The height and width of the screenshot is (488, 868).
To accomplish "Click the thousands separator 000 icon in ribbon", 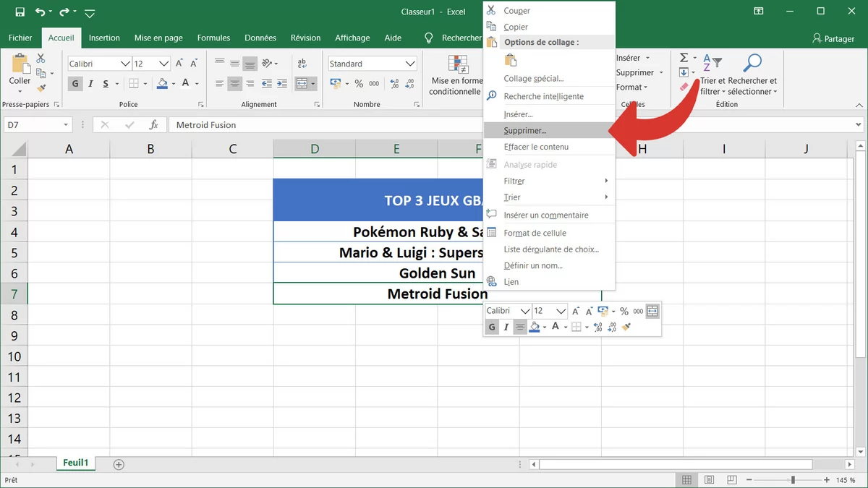I will coord(374,84).
